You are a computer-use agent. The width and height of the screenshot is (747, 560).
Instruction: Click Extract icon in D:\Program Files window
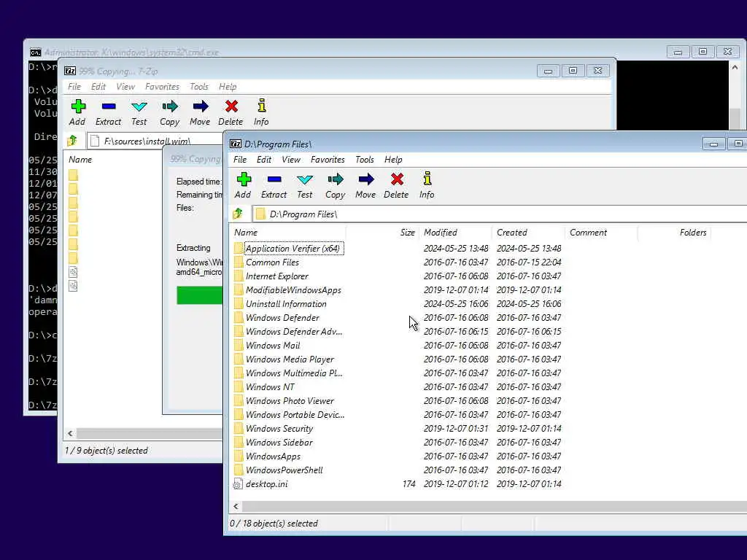274,179
